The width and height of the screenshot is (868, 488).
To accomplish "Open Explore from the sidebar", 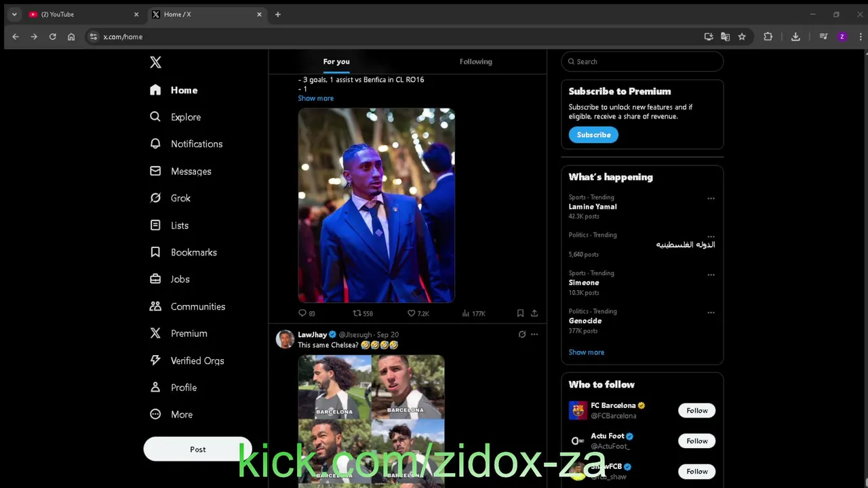I will coord(176,117).
